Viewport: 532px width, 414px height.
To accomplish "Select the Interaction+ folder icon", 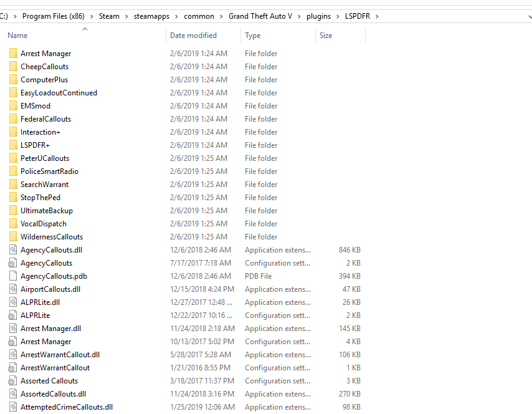I will pyautogui.click(x=13, y=132).
